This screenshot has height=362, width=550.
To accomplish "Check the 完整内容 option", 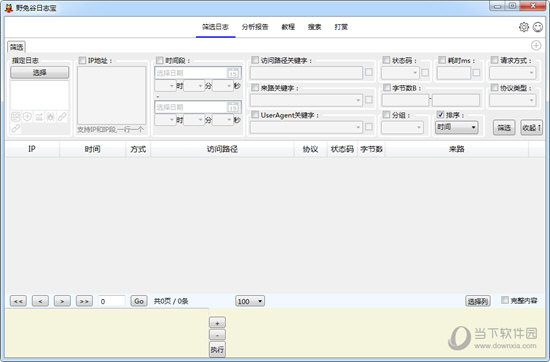I will 505,300.
